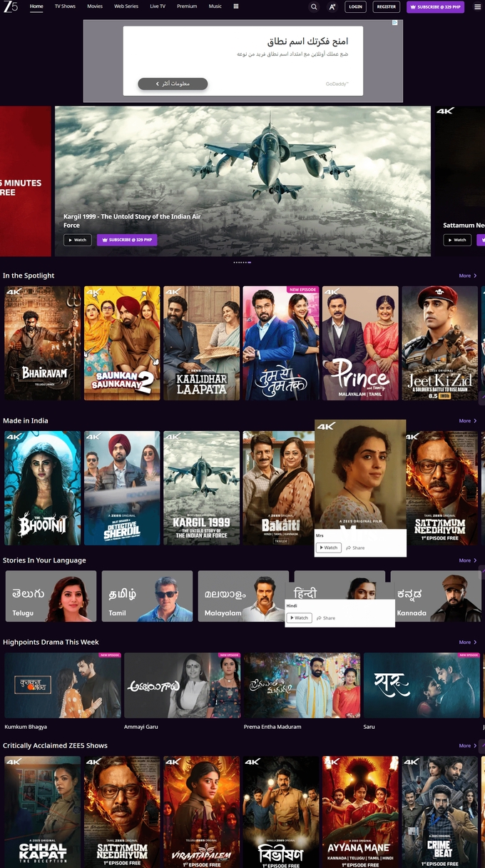This screenshot has height=868, width=485.
Task: Click the banner Subscribe @ 329 PHP button
Action: [127, 240]
